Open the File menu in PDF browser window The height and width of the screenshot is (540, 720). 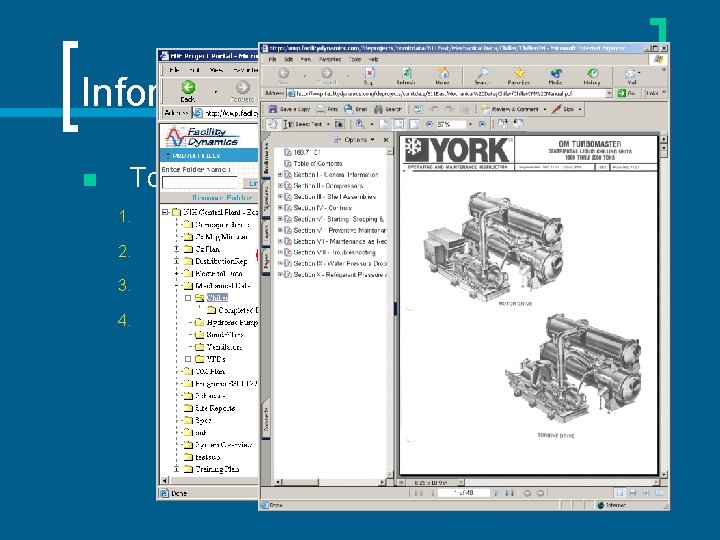pyautogui.click(x=272, y=59)
